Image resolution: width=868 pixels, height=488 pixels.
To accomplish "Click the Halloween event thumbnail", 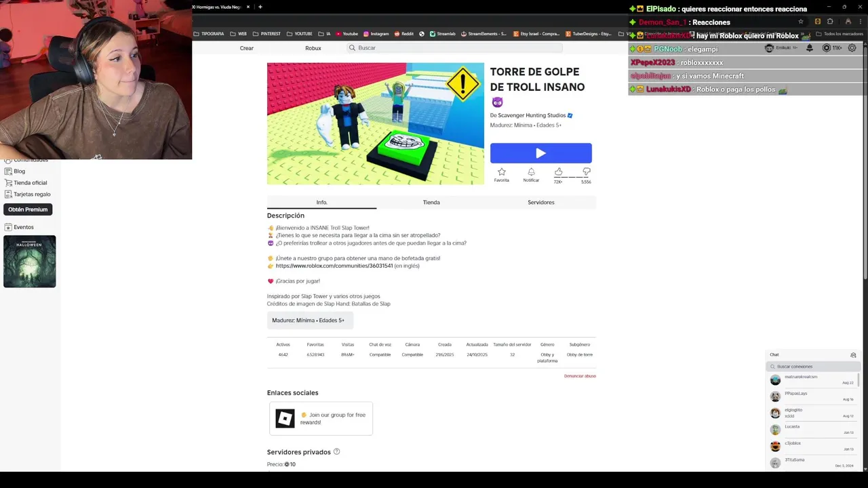I will (x=30, y=262).
